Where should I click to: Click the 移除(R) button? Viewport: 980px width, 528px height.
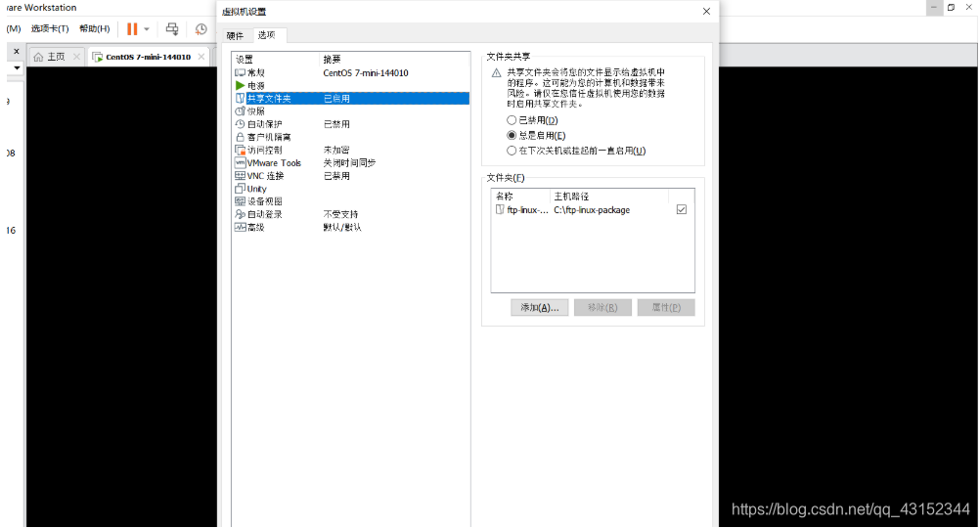click(x=602, y=307)
